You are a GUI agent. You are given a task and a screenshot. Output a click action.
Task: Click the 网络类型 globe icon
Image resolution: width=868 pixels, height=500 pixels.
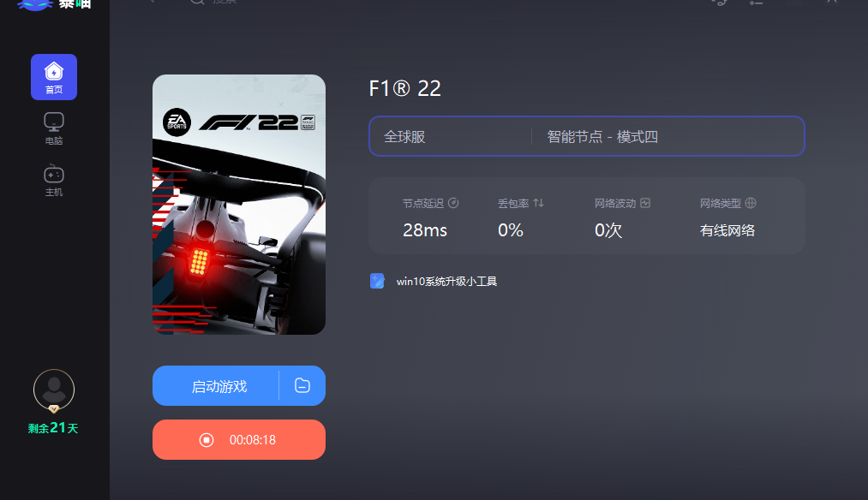751,203
